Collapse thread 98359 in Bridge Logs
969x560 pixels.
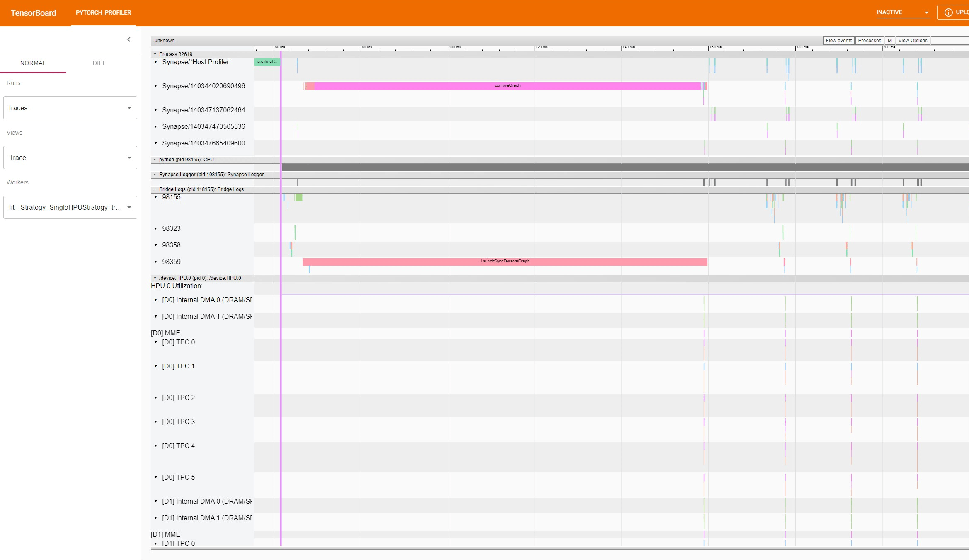point(156,262)
